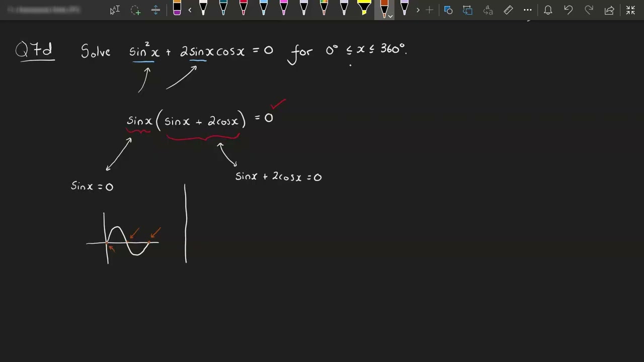Open notifications bell
This screenshot has height=362, width=644.
(x=548, y=10)
